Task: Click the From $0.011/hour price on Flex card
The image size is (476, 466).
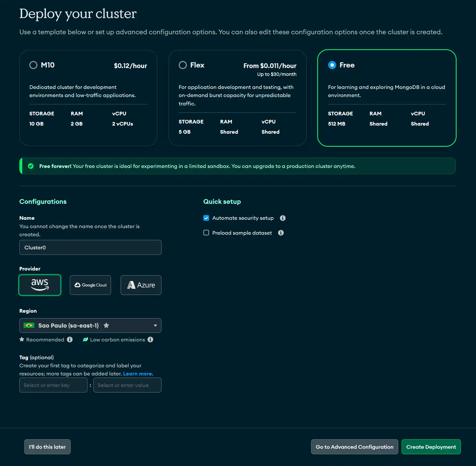Action: pyautogui.click(x=270, y=66)
